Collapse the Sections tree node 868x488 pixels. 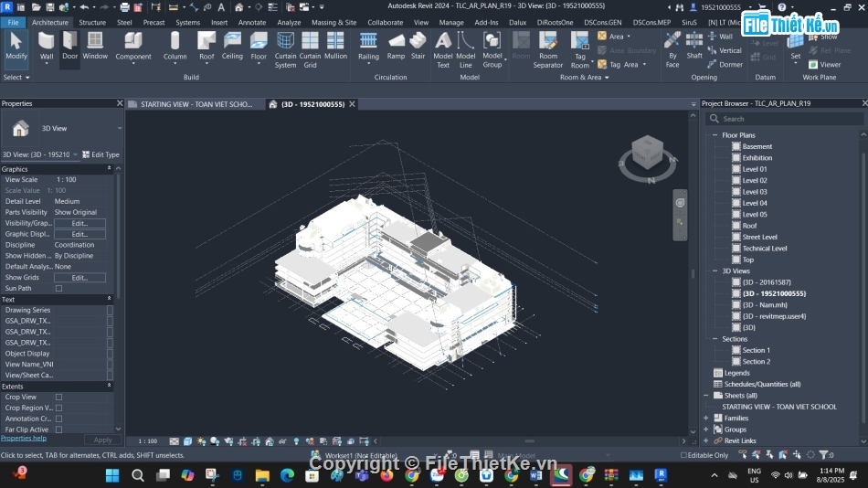(x=715, y=339)
